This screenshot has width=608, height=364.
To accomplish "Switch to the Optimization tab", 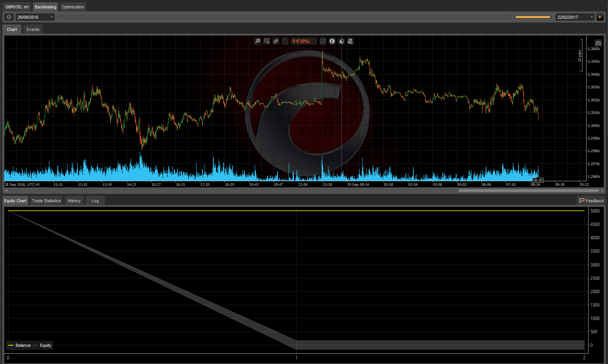I will [x=73, y=7].
